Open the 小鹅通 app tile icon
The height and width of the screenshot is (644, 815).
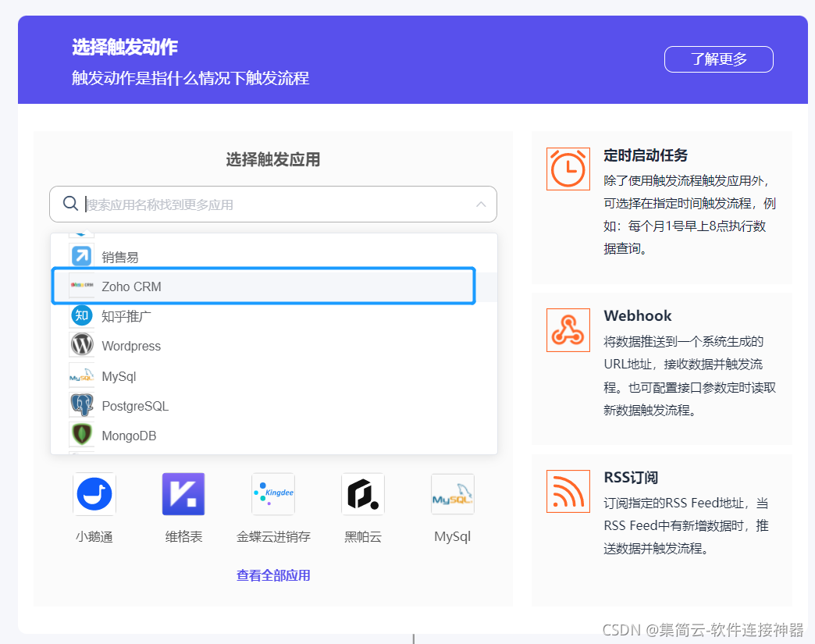[x=94, y=494]
